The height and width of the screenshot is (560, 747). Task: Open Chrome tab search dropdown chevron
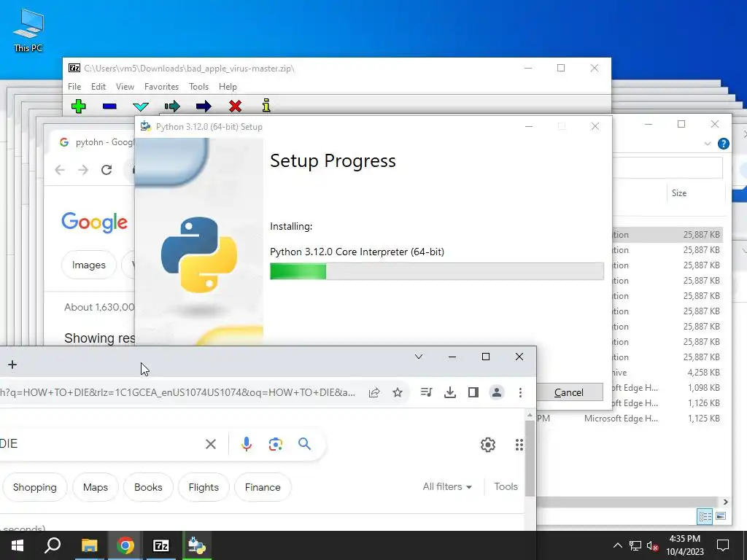(x=419, y=357)
